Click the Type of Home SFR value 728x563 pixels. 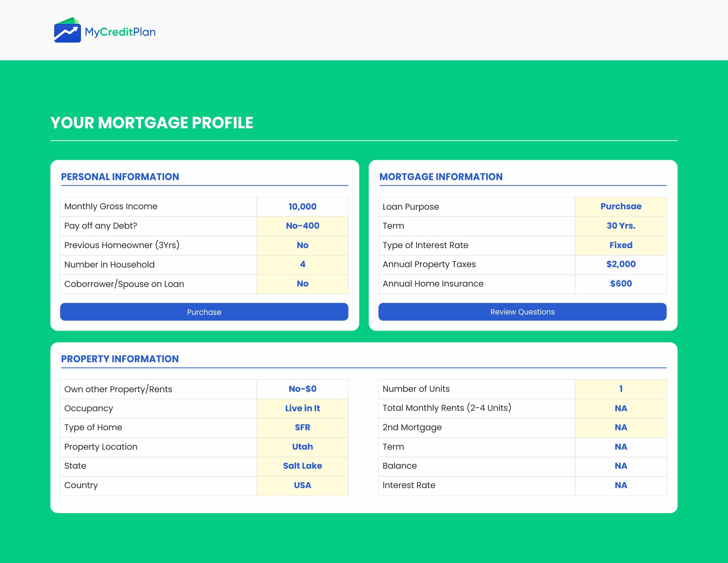coord(302,428)
